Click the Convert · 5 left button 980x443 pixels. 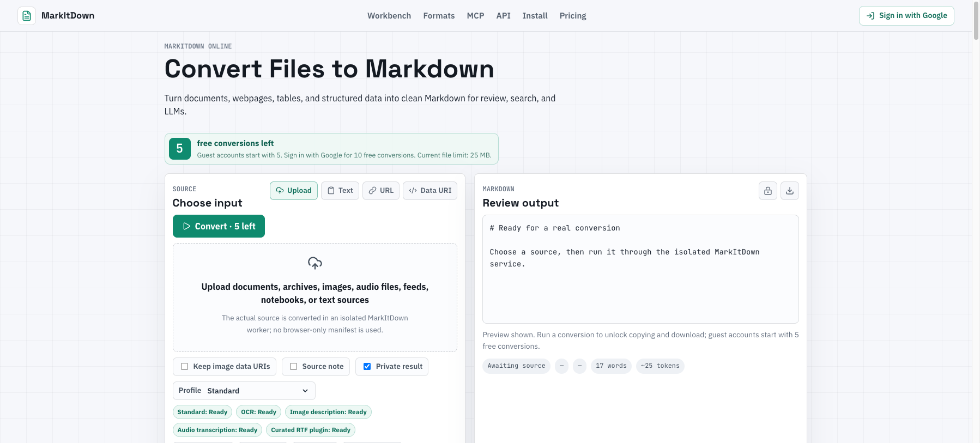tap(219, 226)
